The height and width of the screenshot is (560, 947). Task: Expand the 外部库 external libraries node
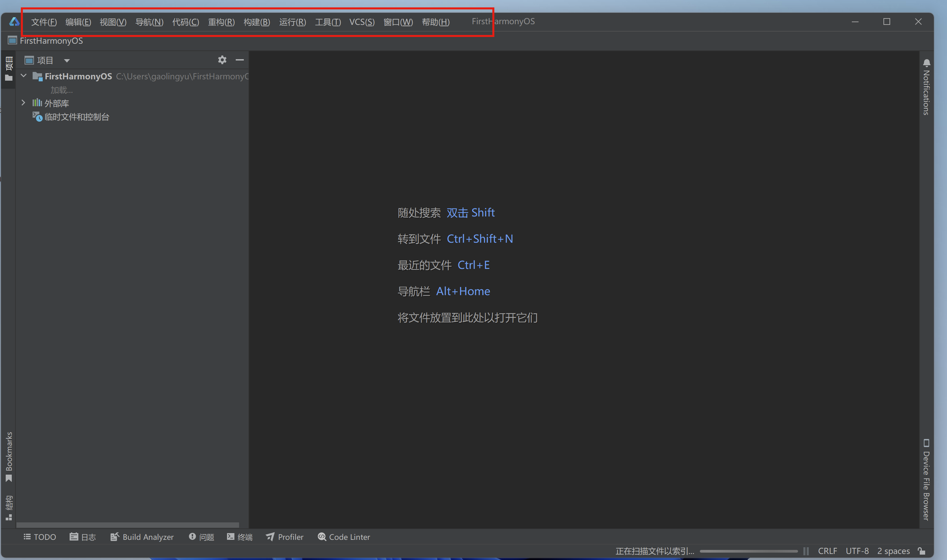point(24,103)
